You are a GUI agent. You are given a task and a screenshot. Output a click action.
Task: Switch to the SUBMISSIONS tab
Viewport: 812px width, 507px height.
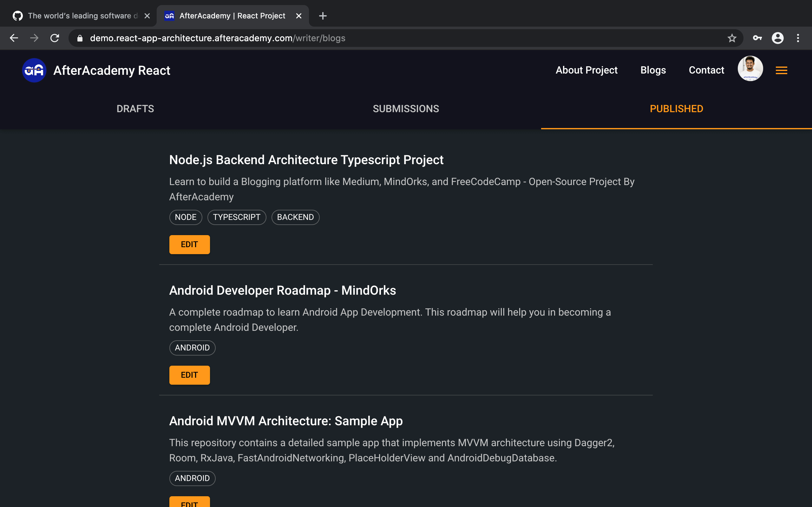(406, 109)
